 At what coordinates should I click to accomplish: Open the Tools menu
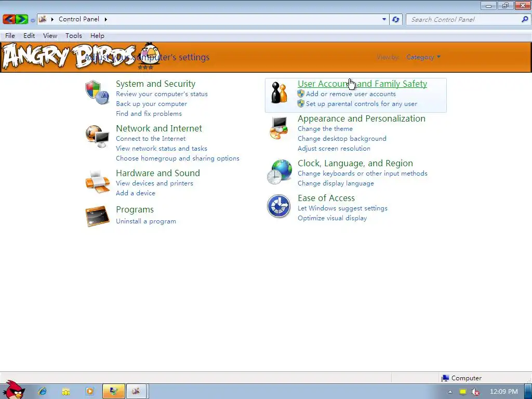[x=74, y=36]
